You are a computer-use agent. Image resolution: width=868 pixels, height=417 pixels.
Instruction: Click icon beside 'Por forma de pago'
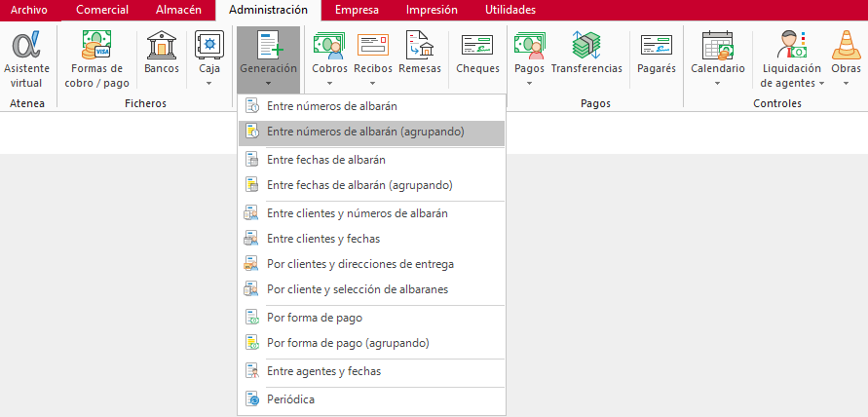point(252,318)
